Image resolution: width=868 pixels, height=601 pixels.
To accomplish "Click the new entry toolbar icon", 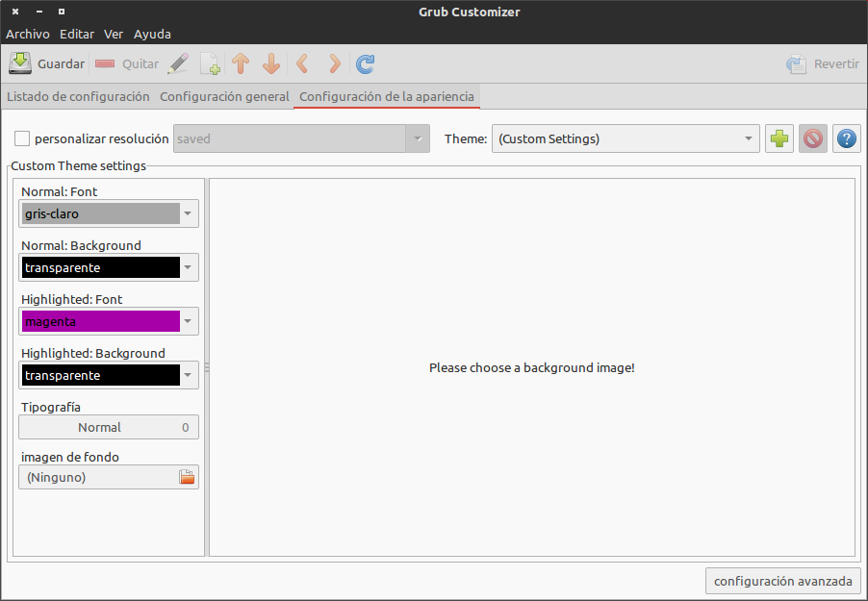I will (211, 63).
